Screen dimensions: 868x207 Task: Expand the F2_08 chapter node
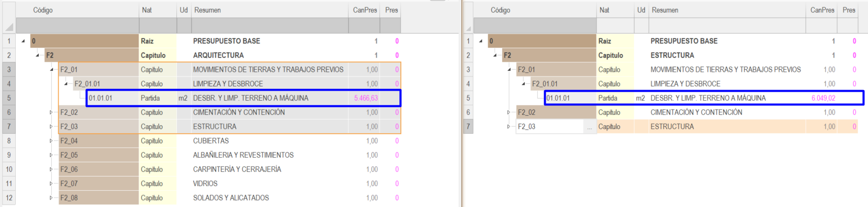click(x=51, y=198)
